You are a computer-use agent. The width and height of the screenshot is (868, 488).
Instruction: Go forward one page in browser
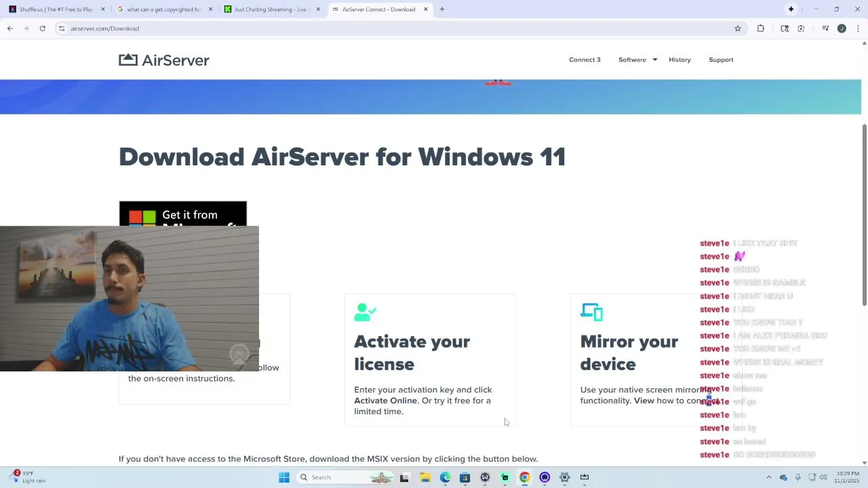(x=26, y=28)
